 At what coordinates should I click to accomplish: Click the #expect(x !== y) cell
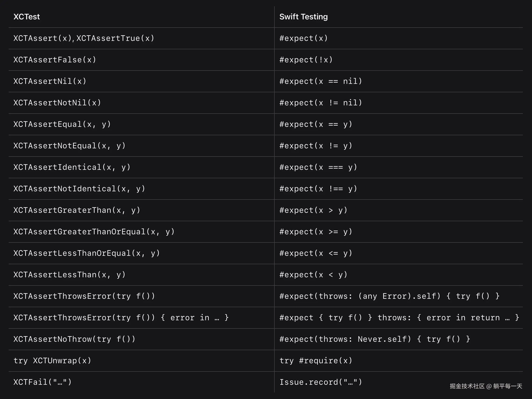(x=318, y=189)
